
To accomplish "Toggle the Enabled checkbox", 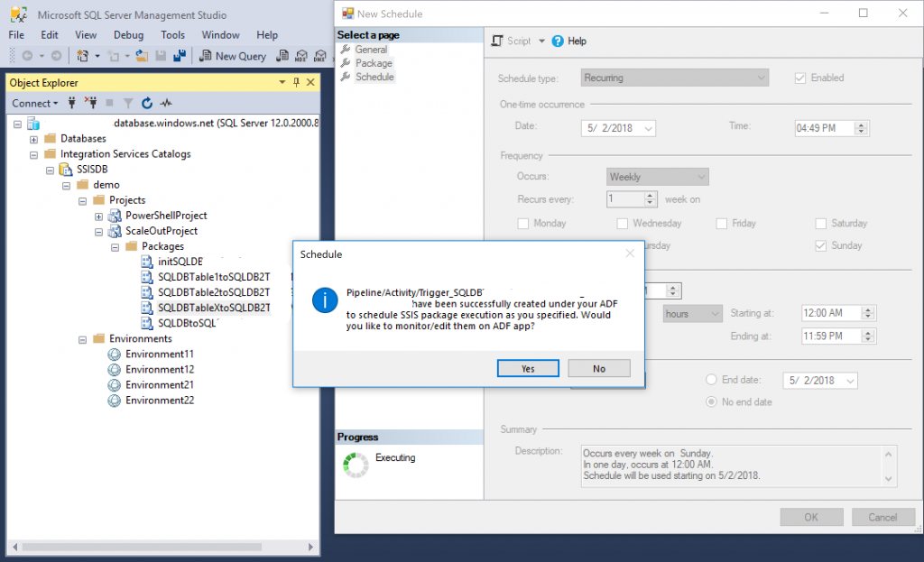I will (x=799, y=78).
